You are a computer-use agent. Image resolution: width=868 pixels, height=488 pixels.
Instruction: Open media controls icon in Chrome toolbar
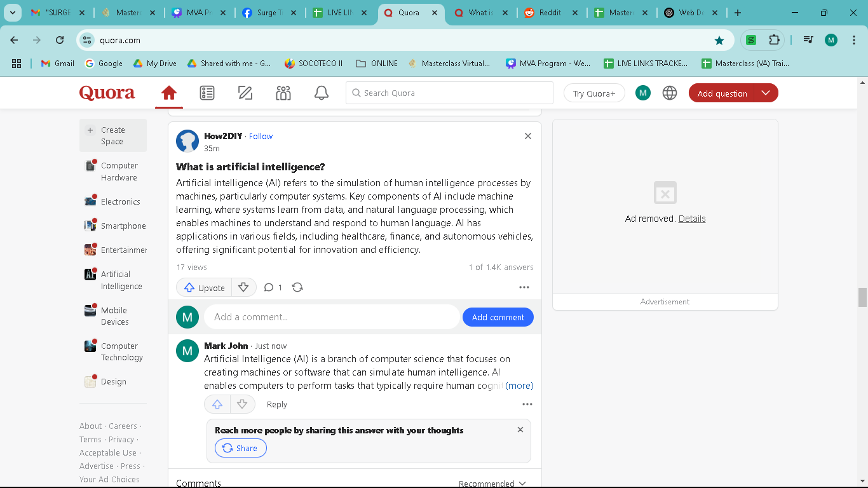click(808, 40)
